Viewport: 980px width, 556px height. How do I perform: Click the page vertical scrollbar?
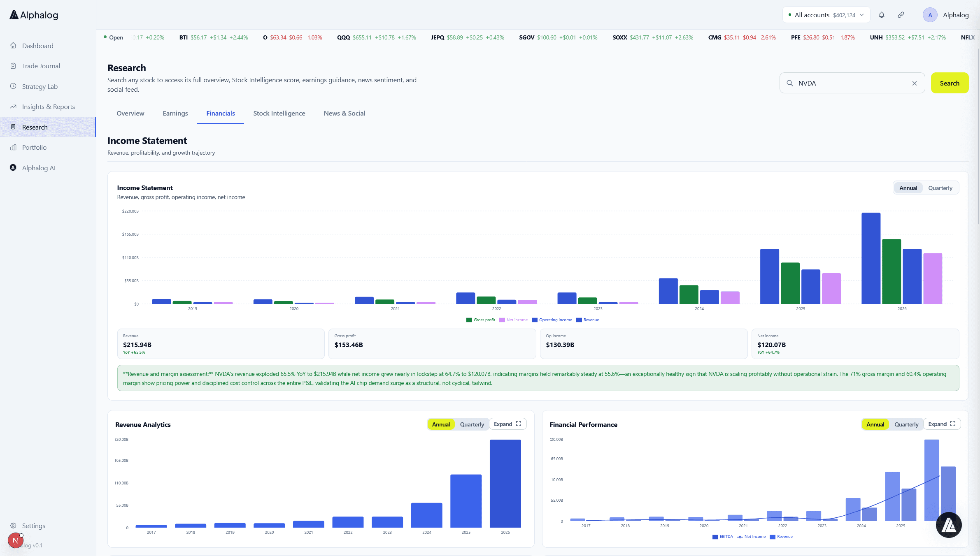tap(978, 136)
